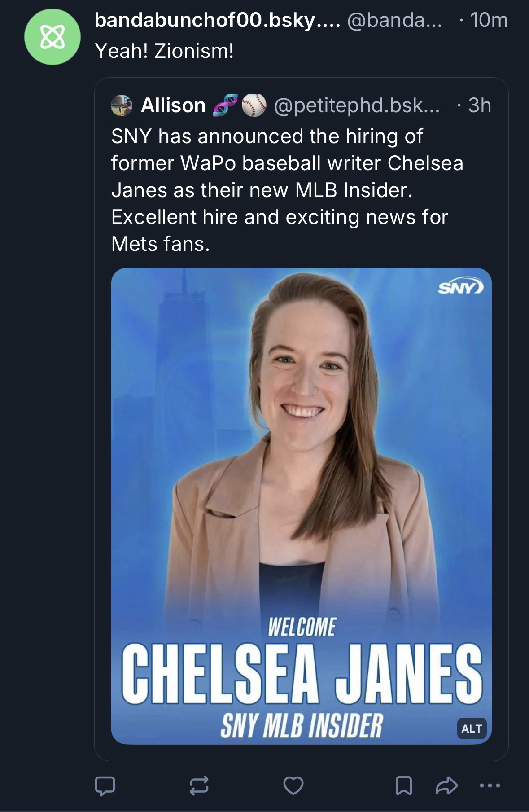Open the 3h quoted post timestamp
This screenshot has width=529, height=812.
479,105
